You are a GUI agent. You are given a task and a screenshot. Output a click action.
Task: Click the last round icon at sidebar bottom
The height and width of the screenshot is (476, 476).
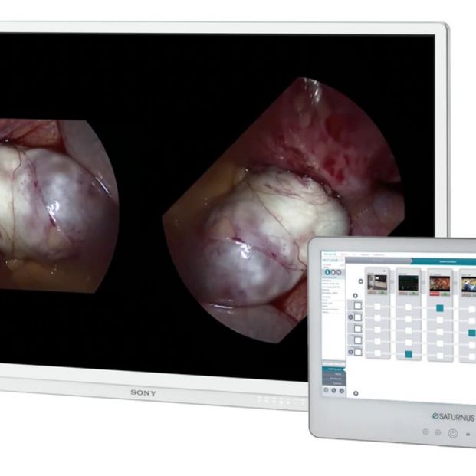(x=342, y=391)
